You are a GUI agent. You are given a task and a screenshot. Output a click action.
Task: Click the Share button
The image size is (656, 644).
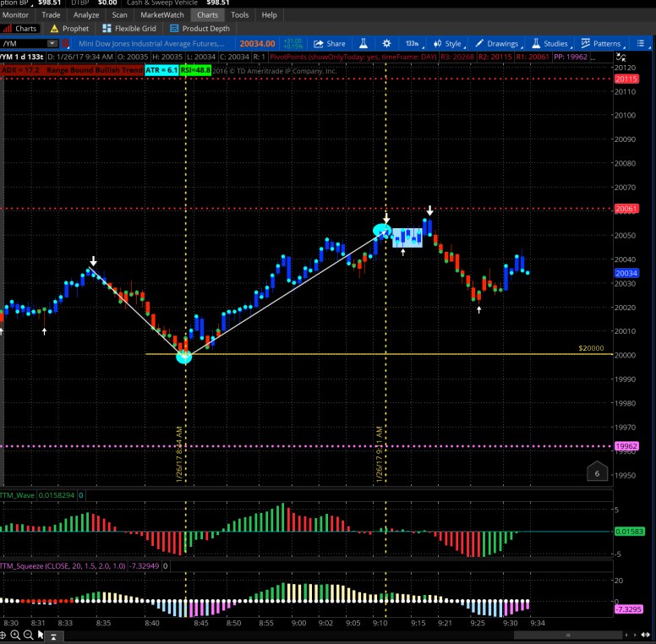[330, 43]
